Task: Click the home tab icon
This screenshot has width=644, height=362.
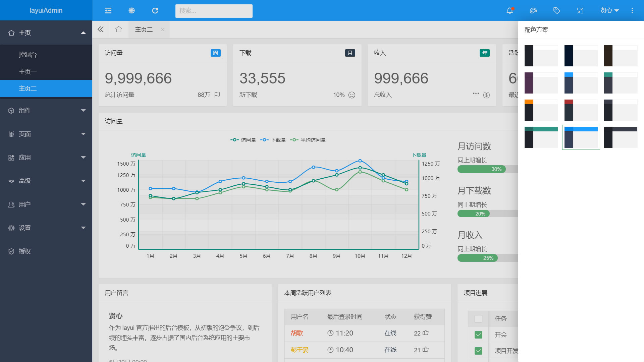Action: tap(118, 29)
